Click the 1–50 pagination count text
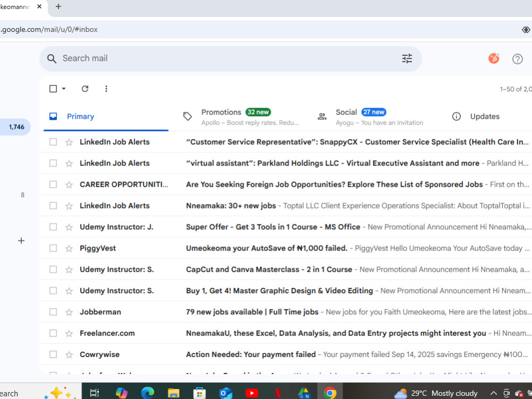 516,89
